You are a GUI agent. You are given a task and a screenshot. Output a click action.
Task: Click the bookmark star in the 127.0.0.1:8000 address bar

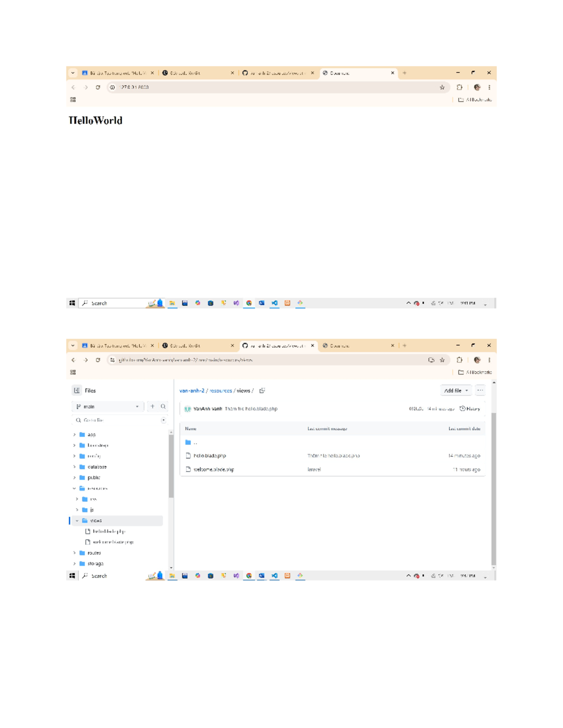(442, 87)
